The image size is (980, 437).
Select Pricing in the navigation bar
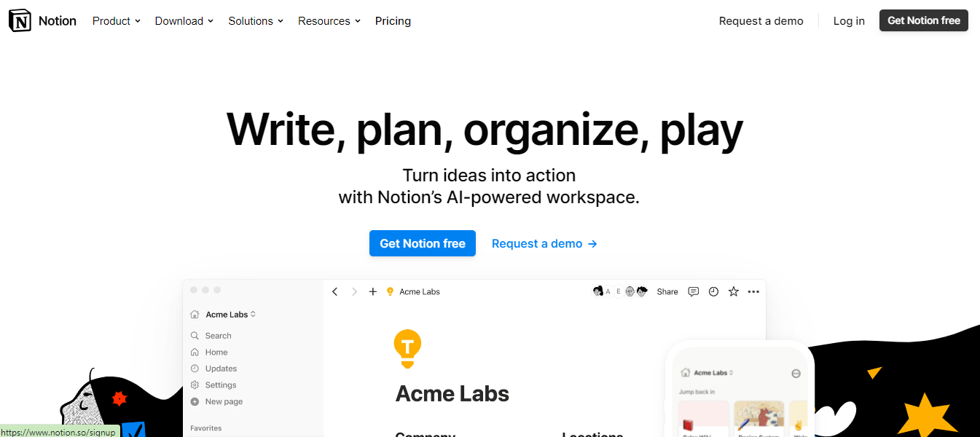click(x=393, y=20)
